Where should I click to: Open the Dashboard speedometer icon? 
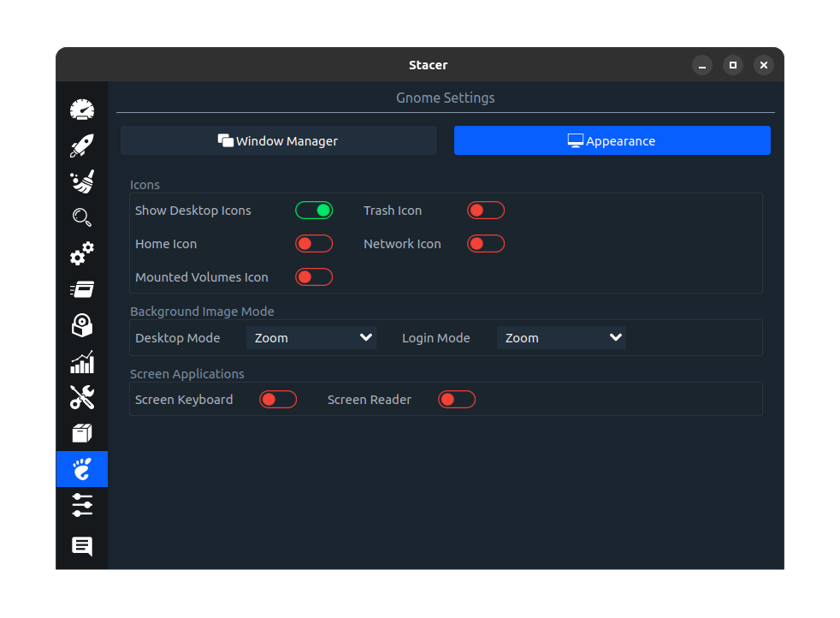pyautogui.click(x=82, y=110)
